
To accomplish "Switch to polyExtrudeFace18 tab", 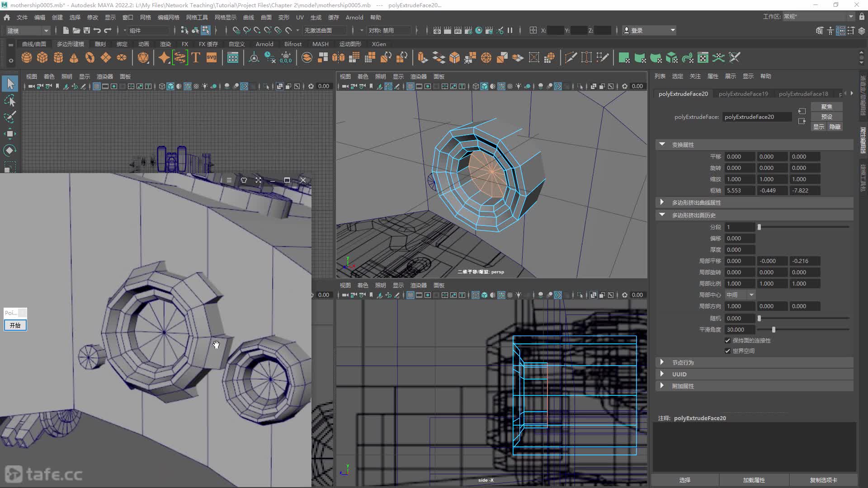I will [x=803, y=94].
